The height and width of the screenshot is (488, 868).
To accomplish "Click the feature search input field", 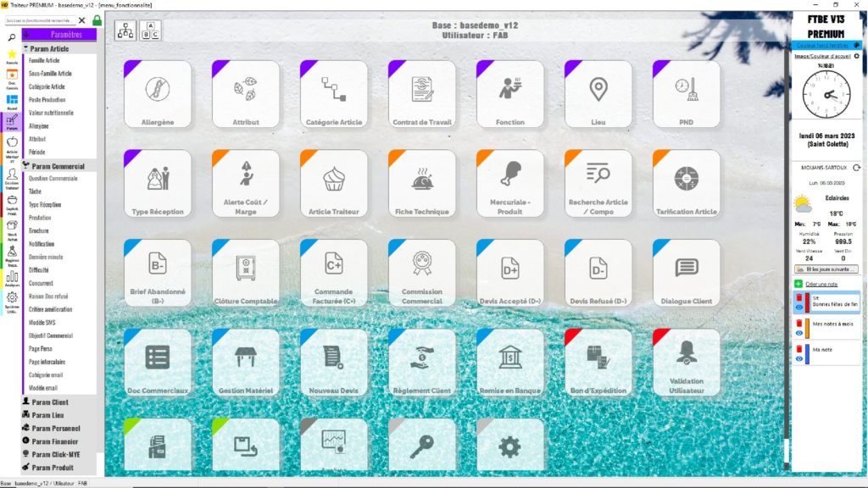I will tap(40, 20).
